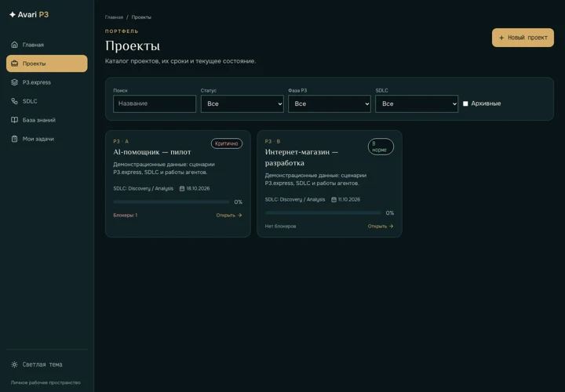Click the В норме status badge
Viewport: 565px width, 392px height.
tap(381, 147)
